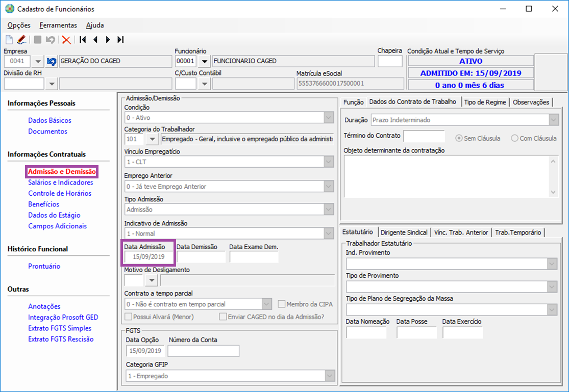Open the Salários e Indicadores link
The height and width of the screenshot is (392, 569).
point(61,182)
